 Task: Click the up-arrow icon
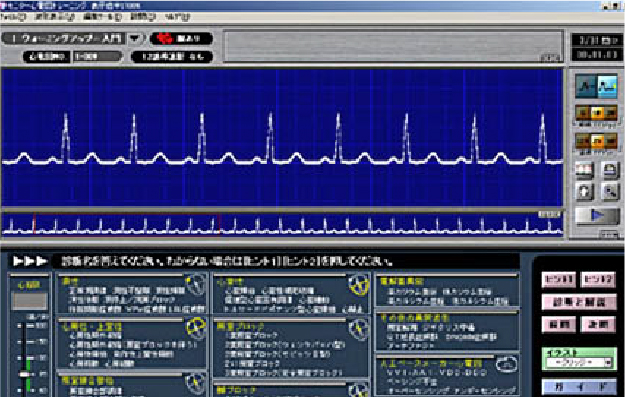[584, 192]
